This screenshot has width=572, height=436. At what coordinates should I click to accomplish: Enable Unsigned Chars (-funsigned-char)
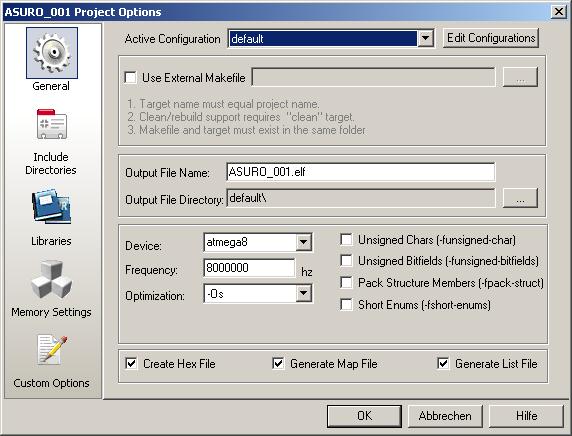[x=346, y=240]
